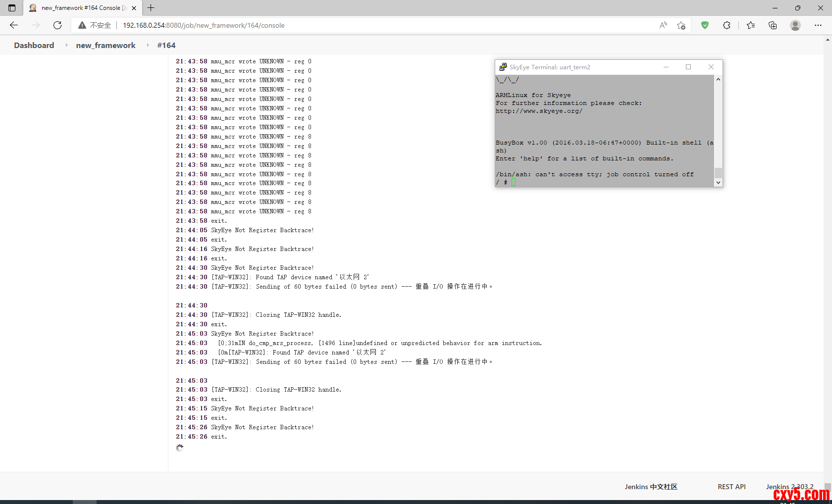This screenshot has width=832, height=504.
Task: Expand the Dashboard breadcrumb arrow
Action: [66, 45]
